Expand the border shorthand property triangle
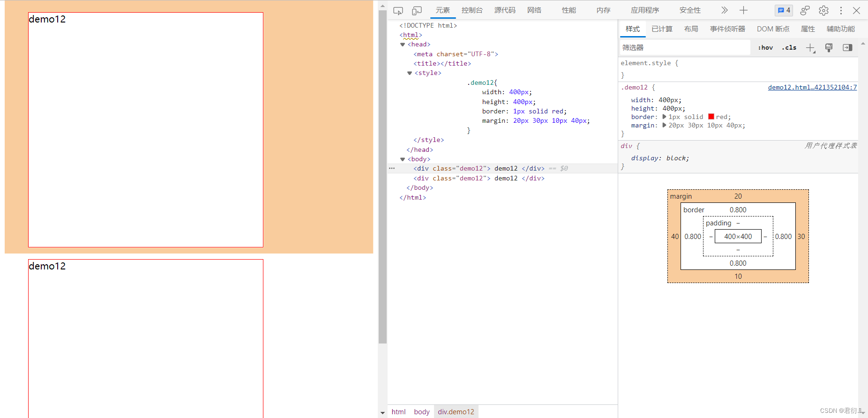This screenshot has height=418, width=868. [664, 117]
